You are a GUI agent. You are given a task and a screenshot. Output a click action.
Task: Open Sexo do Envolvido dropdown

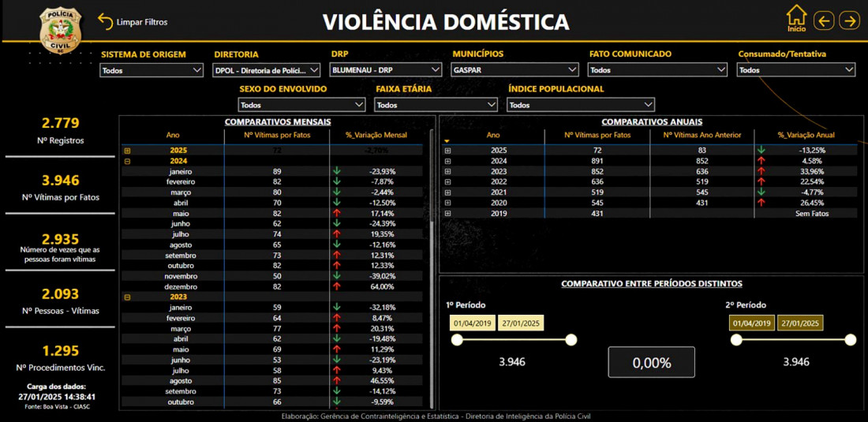coord(302,105)
